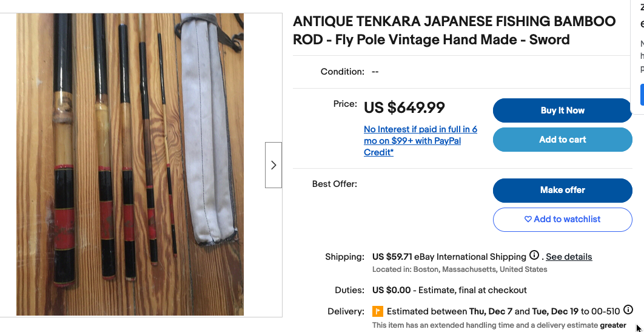Click the US $59.71 shipping cost
This screenshot has width=644, height=332.
pyautogui.click(x=392, y=257)
